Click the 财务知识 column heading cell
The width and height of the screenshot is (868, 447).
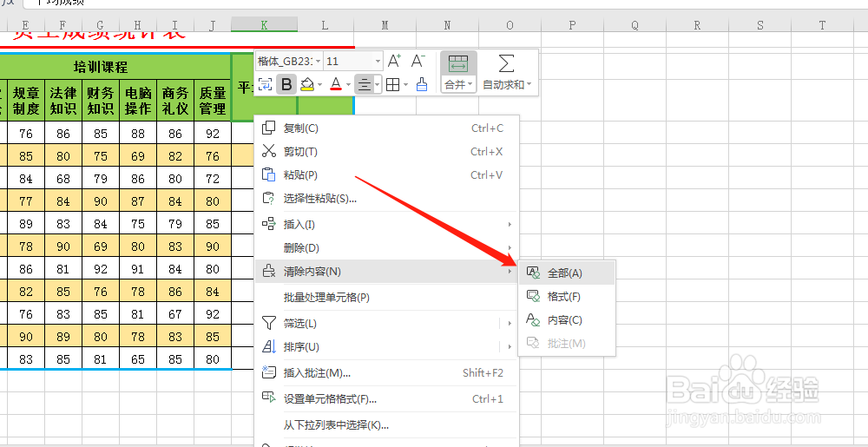tap(100, 101)
